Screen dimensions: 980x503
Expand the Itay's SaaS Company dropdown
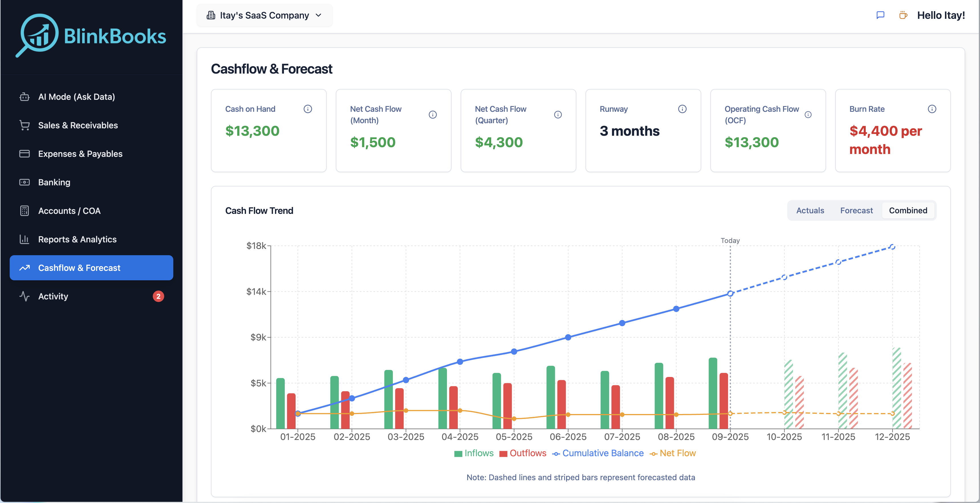coord(265,15)
